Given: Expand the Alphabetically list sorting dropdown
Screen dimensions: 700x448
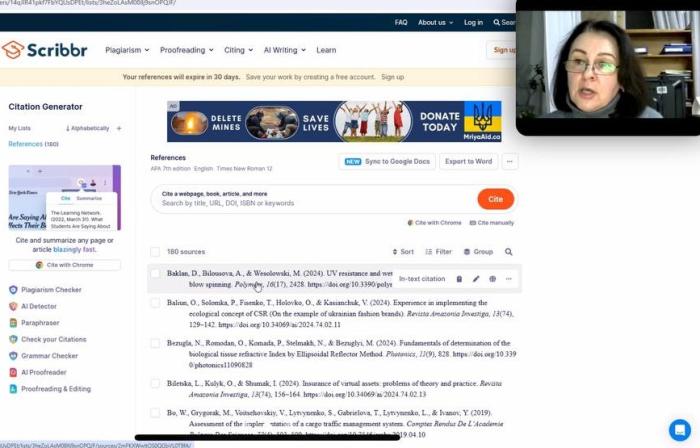Looking at the screenshot, I should click(87, 128).
